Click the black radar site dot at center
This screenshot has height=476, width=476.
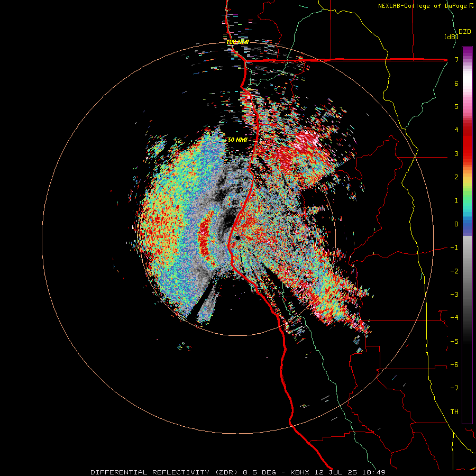pyautogui.click(x=237, y=237)
